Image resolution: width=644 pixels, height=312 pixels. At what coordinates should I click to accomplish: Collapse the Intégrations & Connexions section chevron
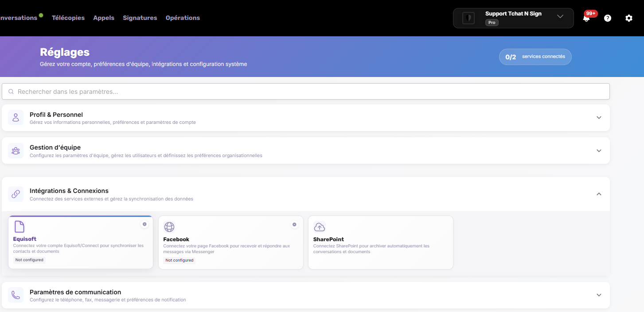[x=599, y=194]
